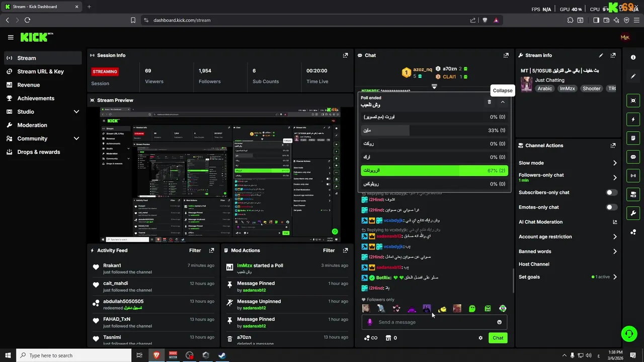Pop out the Mod Actions panel
Image resolution: width=644 pixels, height=362 pixels.
pos(345,250)
